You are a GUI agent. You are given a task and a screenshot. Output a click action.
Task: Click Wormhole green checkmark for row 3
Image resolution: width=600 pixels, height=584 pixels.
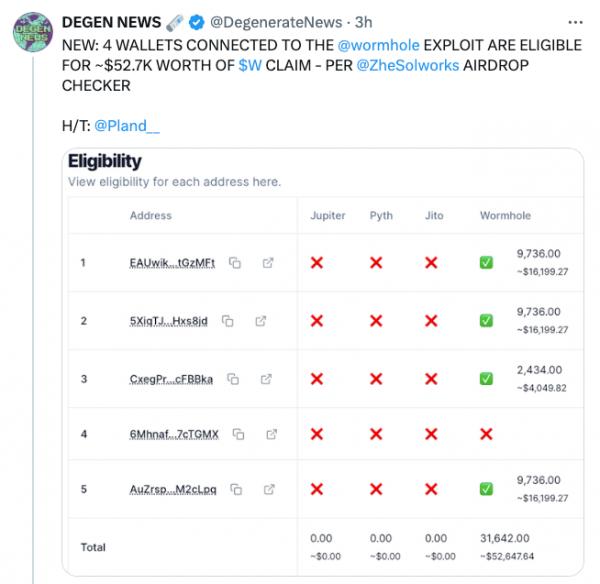click(x=486, y=379)
